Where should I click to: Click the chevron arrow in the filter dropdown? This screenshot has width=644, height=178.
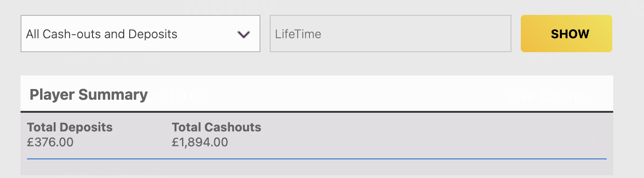(244, 34)
